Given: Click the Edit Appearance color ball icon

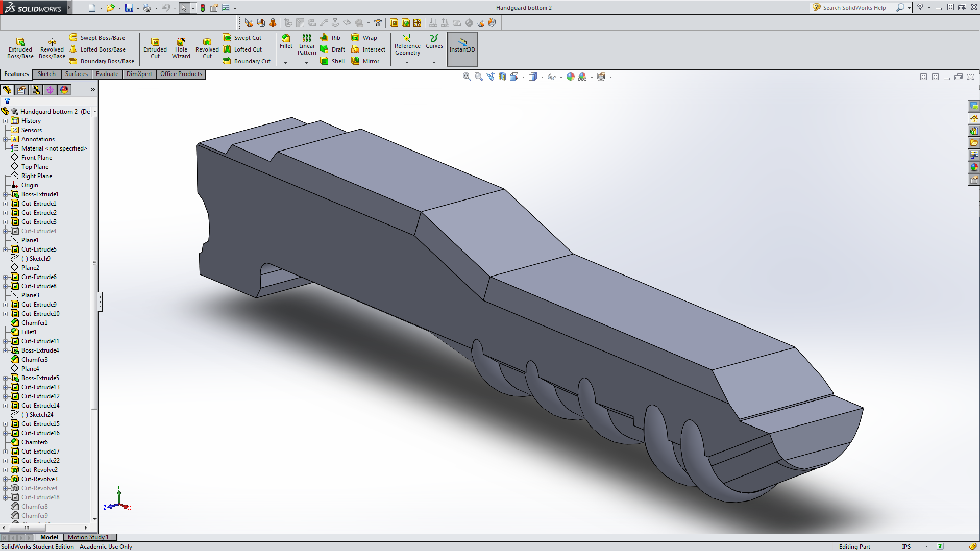Looking at the screenshot, I should click(x=571, y=77).
